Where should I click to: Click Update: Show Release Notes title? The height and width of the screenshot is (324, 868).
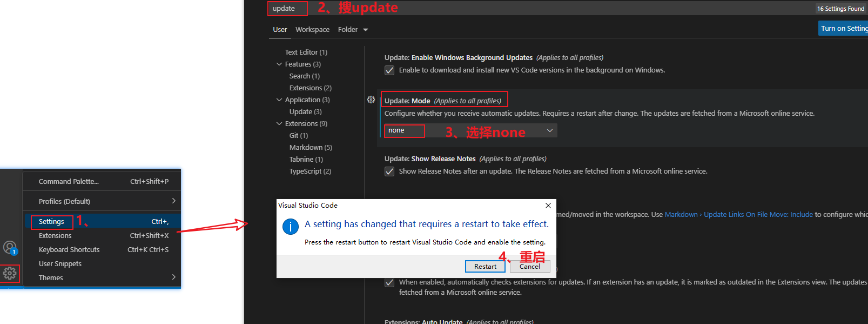click(430, 159)
